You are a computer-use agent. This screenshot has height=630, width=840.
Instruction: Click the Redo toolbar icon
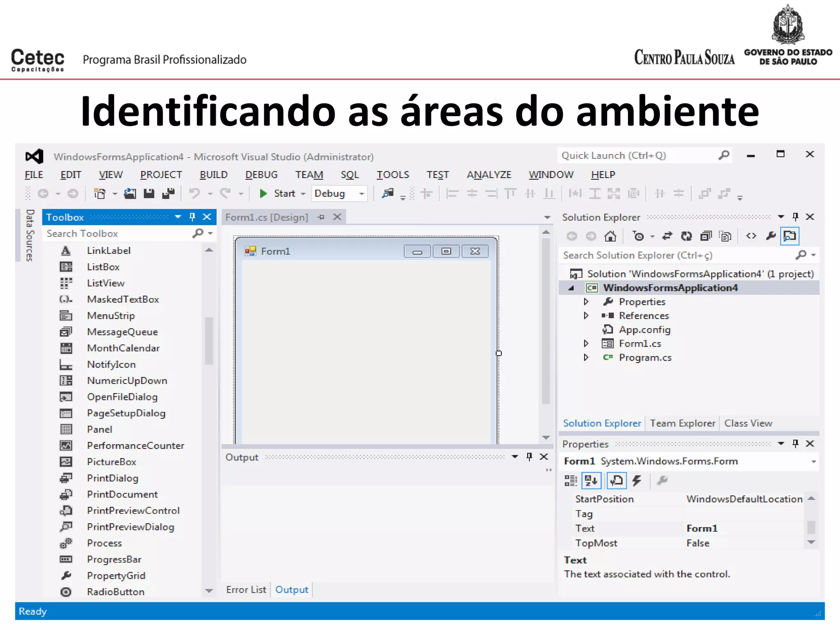point(225,194)
